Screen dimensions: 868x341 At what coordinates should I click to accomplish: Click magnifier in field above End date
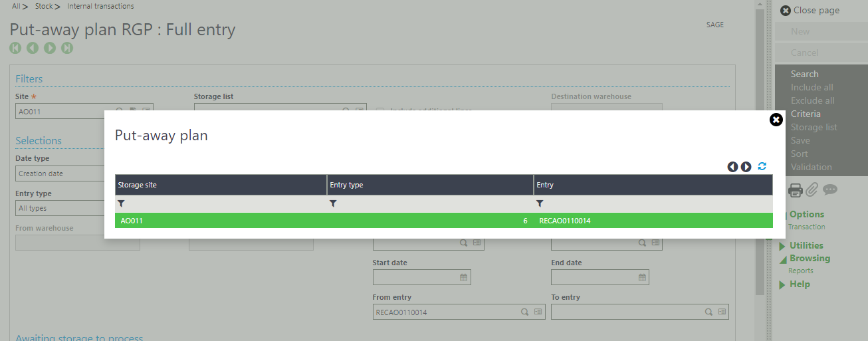[x=641, y=243]
